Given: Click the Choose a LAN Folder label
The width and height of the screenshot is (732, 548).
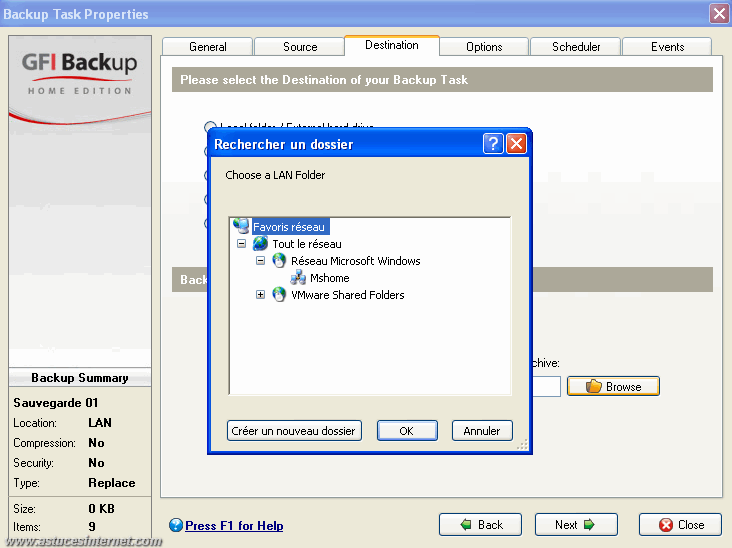Looking at the screenshot, I should pos(275,175).
